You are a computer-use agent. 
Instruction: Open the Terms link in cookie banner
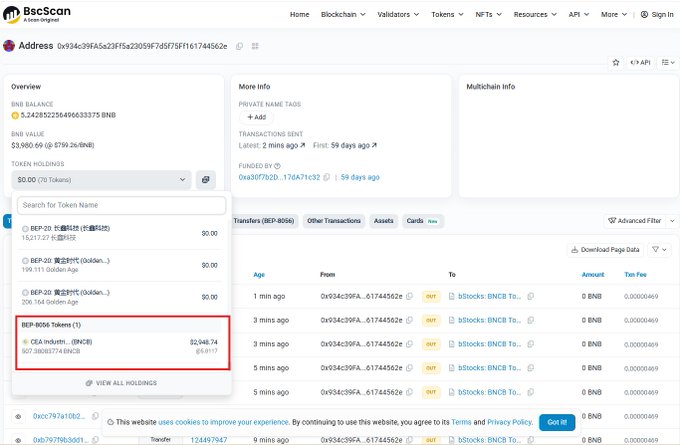pos(461,422)
